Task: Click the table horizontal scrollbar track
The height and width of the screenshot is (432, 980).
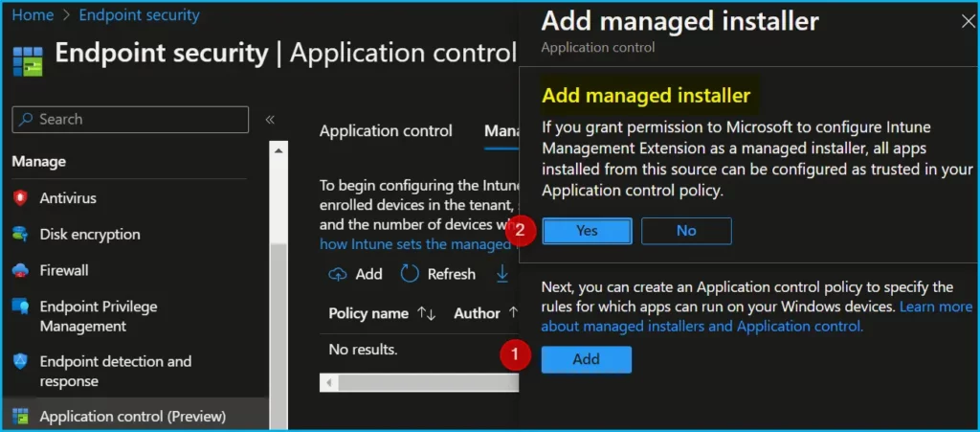Action: pos(428,382)
